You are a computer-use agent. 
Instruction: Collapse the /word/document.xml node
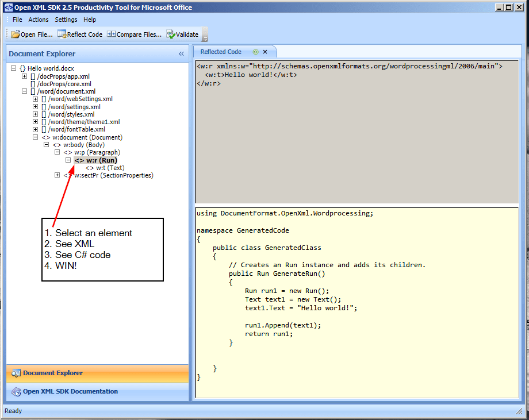pyautogui.click(x=24, y=91)
